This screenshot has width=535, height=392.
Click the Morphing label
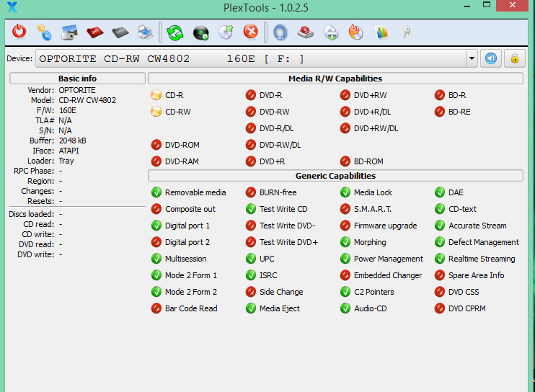pos(370,242)
